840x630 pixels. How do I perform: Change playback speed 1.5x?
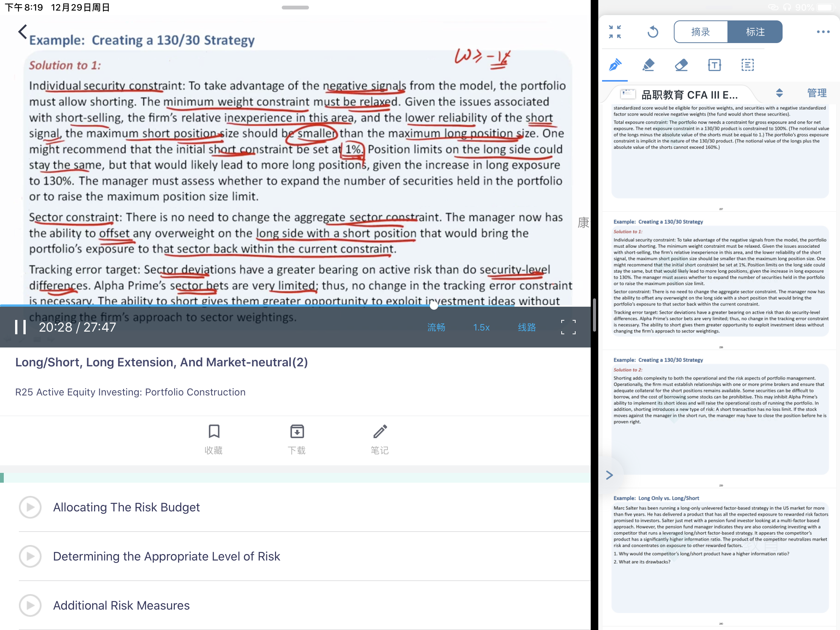point(481,327)
